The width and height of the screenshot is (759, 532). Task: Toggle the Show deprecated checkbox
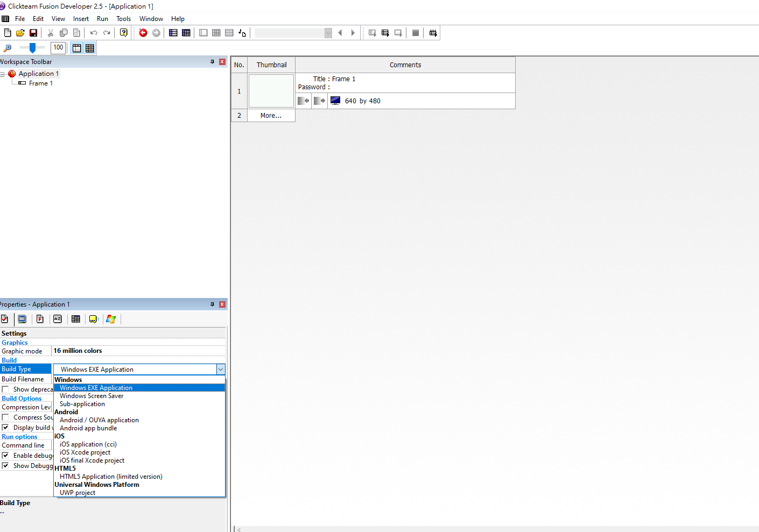pos(5,389)
